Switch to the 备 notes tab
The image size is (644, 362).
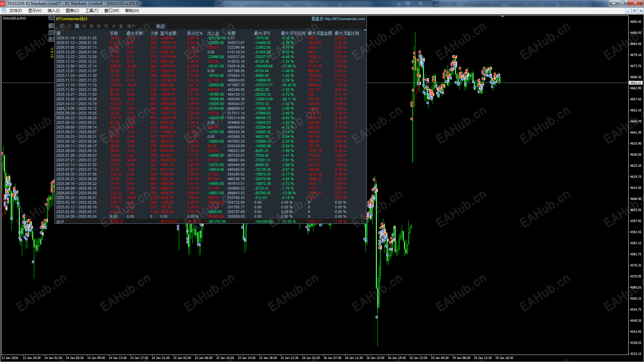click(x=121, y=26)
